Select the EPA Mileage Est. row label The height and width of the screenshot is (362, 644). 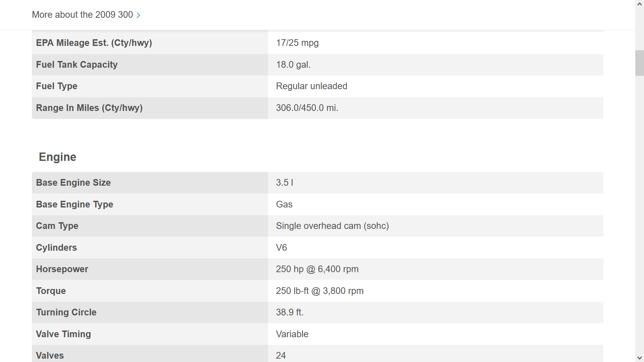click(94, 43)
